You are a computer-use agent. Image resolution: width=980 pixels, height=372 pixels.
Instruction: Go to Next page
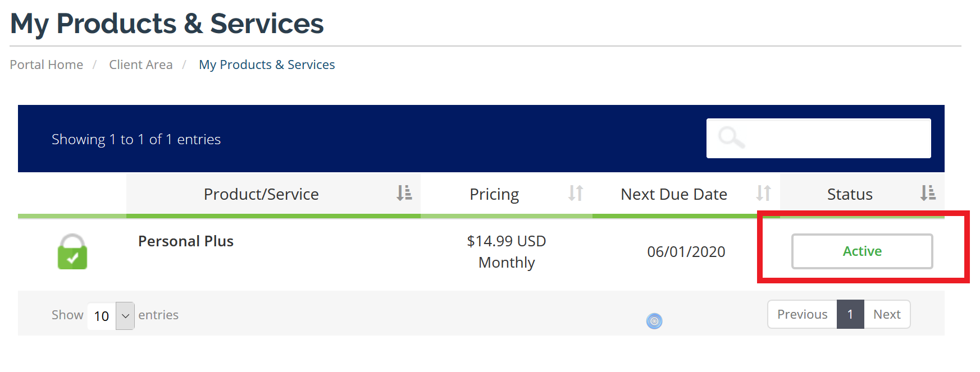coord(887,314)
